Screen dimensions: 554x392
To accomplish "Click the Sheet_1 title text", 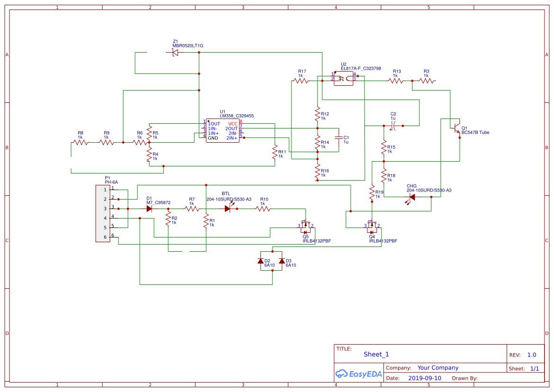I will (376, 354).
